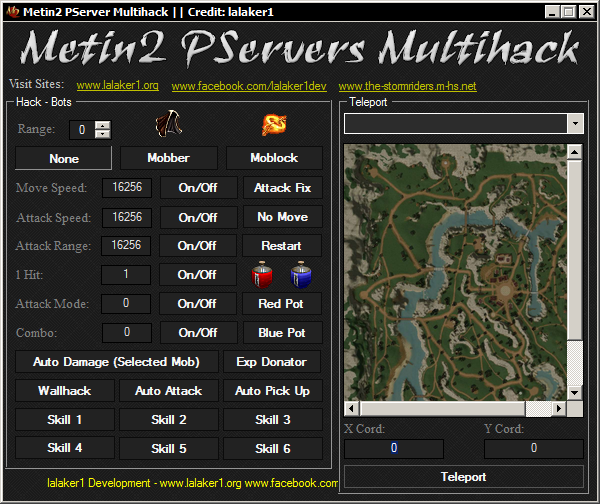The image size is (600, 504).
Task: Click the Skill 4 button
Action: [65, 448]
